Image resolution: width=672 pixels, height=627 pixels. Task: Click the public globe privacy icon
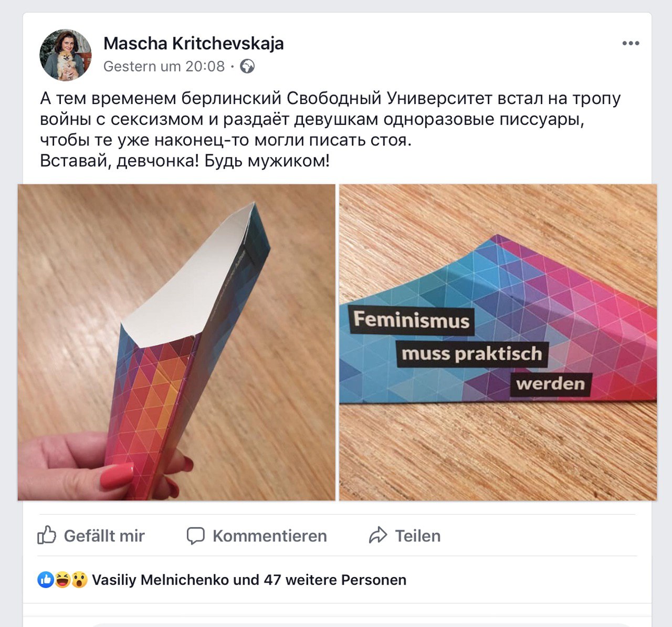(x=247, y=67)
